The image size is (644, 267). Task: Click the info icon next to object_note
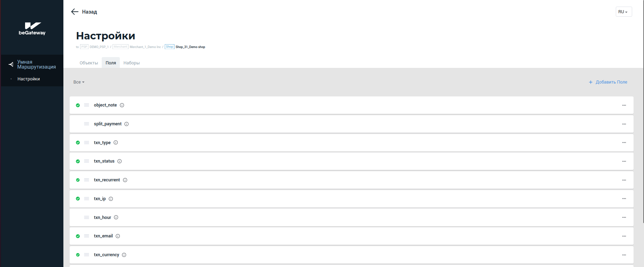pyautogui.click(x=122, y=105)
